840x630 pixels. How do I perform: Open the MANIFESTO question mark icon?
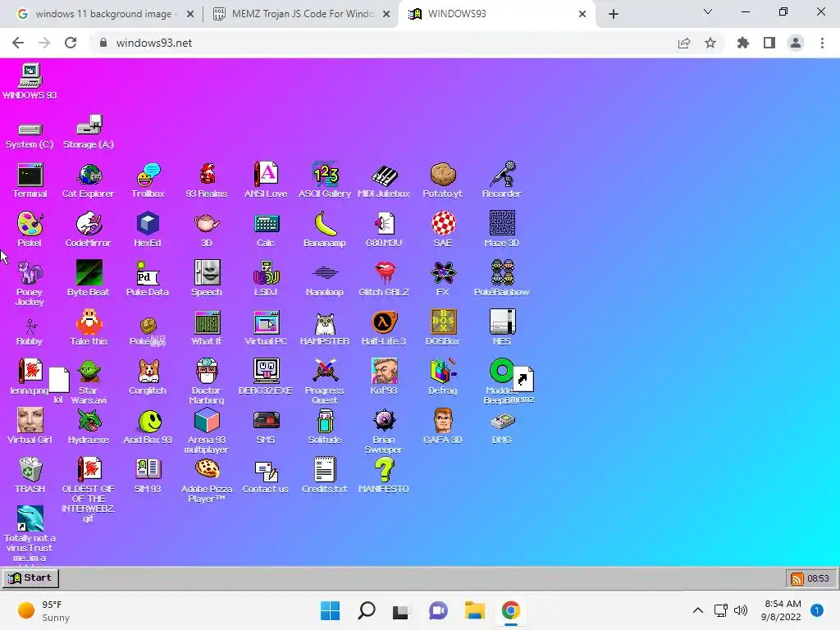384,476
